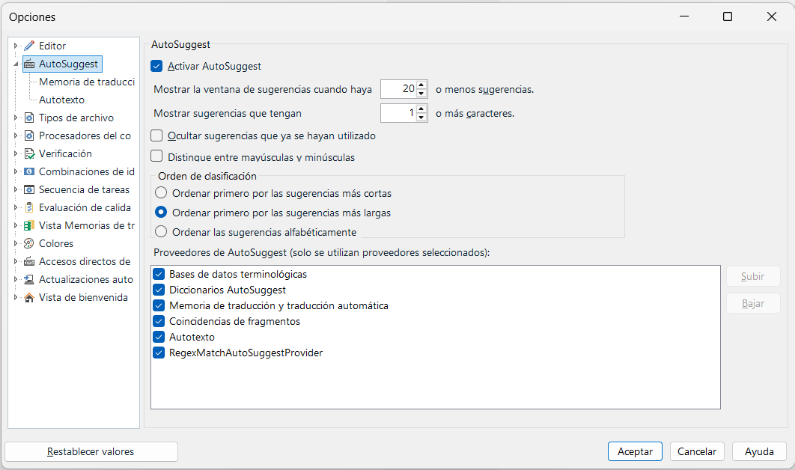Image resolution: width=795 pixels, height=470 pixels.
Task: Expand the Vista Memorias de tr node
Action: coord(15,226)
